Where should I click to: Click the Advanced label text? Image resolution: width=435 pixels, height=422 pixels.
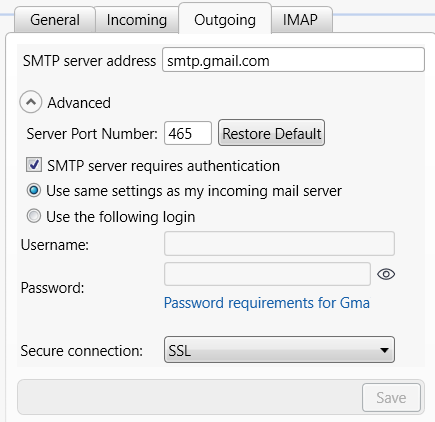[x=79, y=103]
